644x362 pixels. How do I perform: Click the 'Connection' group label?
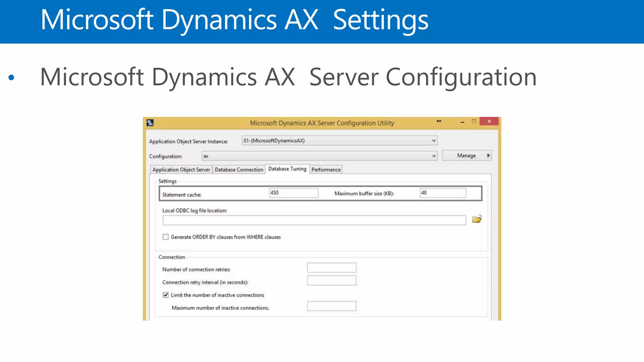click(172, 257)
